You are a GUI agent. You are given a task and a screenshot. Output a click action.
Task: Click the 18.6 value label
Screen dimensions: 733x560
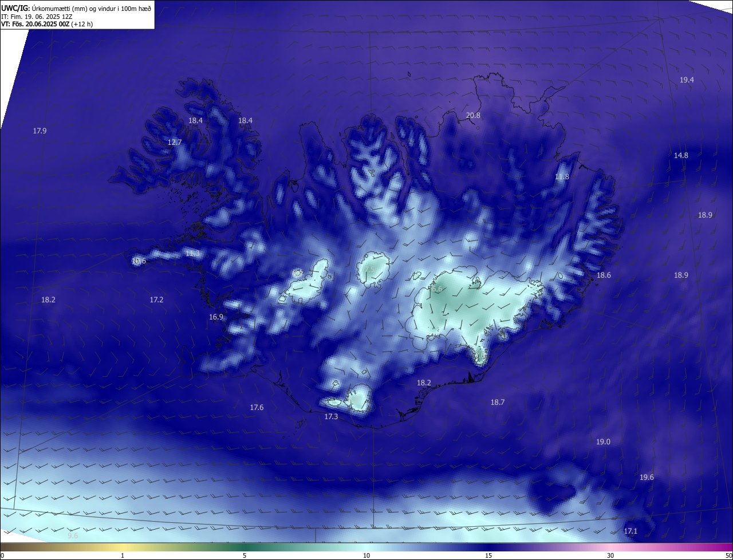[x=604, y=275]
